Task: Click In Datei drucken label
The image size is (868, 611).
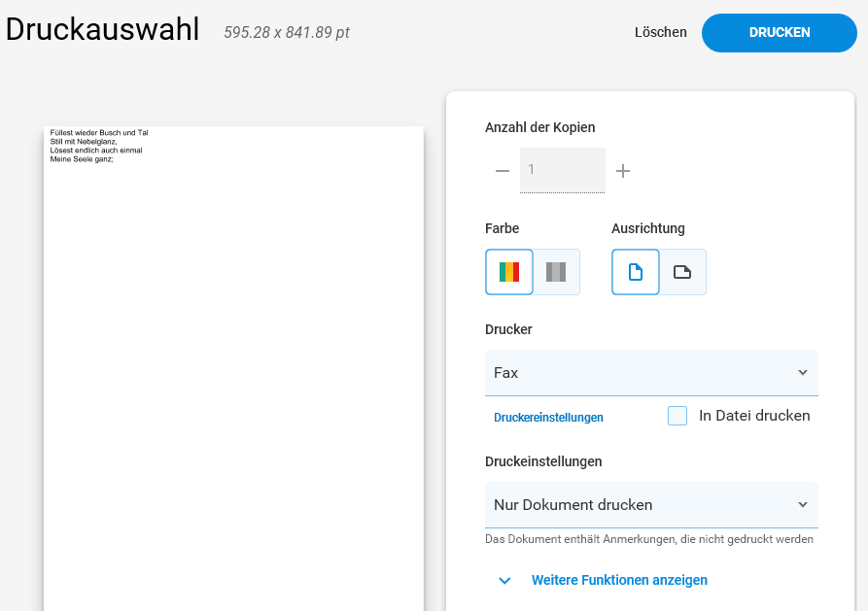Action: [754, 416]
